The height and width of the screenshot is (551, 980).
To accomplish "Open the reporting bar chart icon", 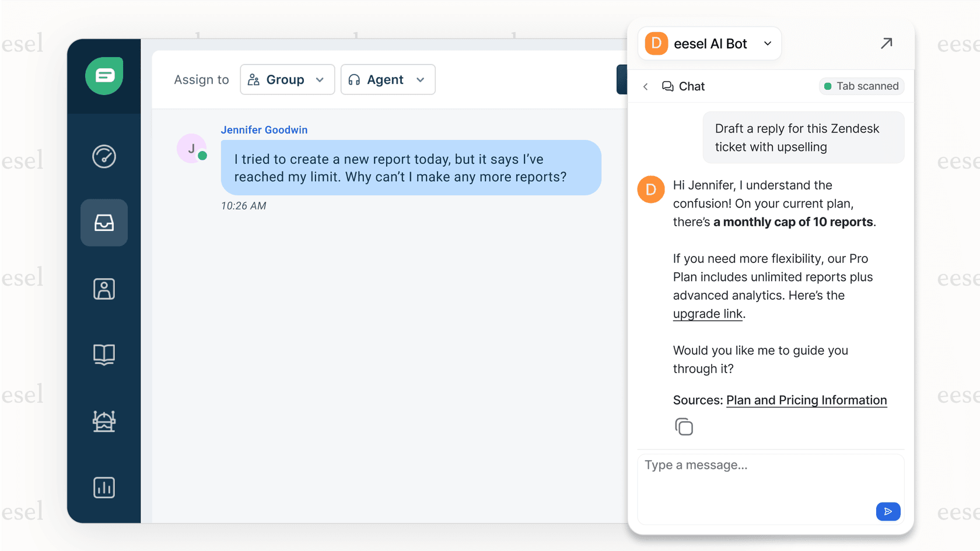I will pos(104,487).
